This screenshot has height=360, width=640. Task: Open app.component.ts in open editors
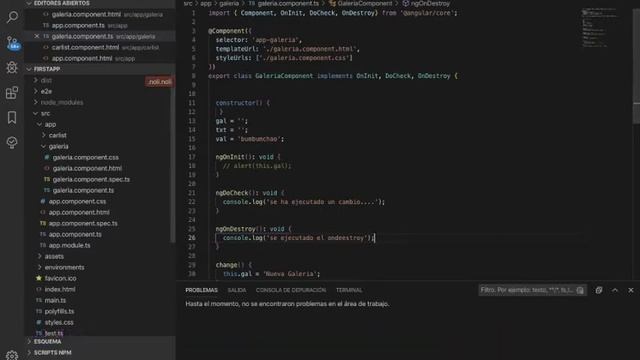click(78, 25)
